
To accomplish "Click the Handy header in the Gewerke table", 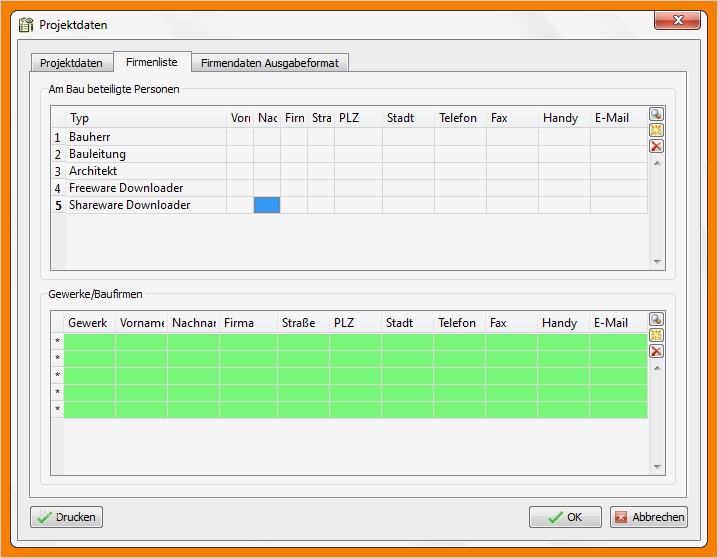I will coord(563,323).
